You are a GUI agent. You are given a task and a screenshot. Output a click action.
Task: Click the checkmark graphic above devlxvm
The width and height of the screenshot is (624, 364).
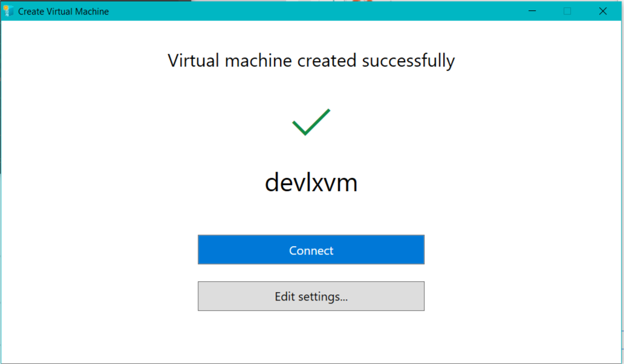click(311, 121)
